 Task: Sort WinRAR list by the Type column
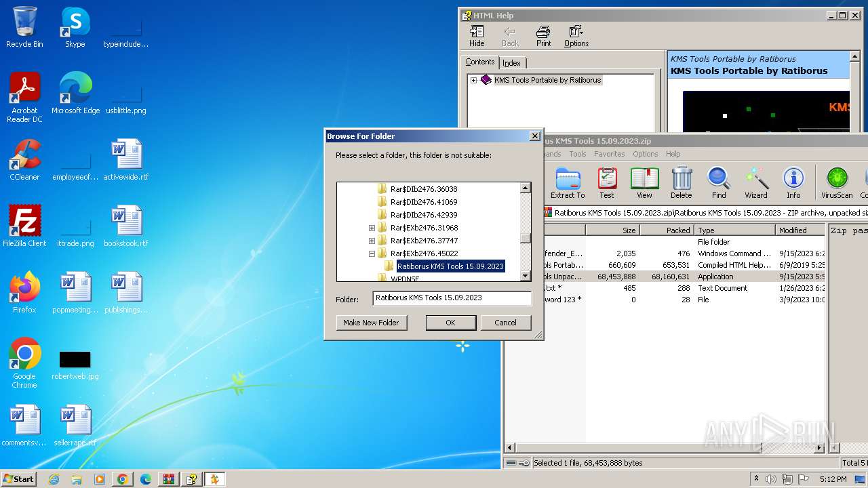pos(734,230)
